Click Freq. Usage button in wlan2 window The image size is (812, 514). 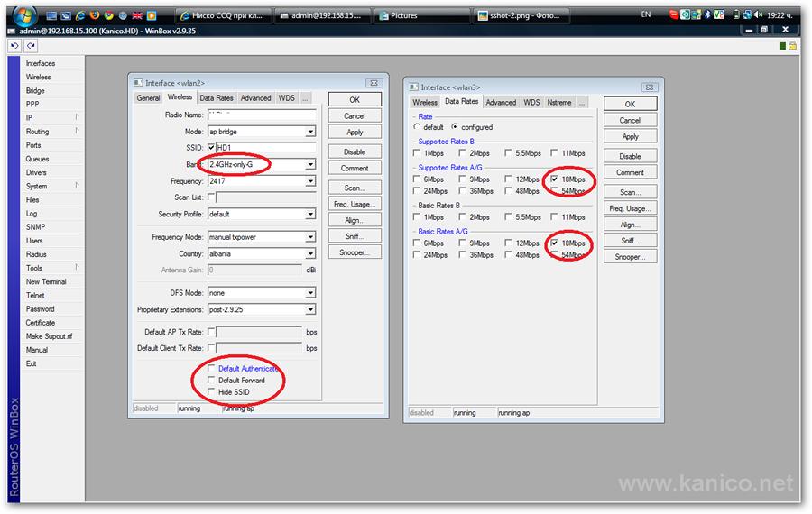tap(355, 204)
